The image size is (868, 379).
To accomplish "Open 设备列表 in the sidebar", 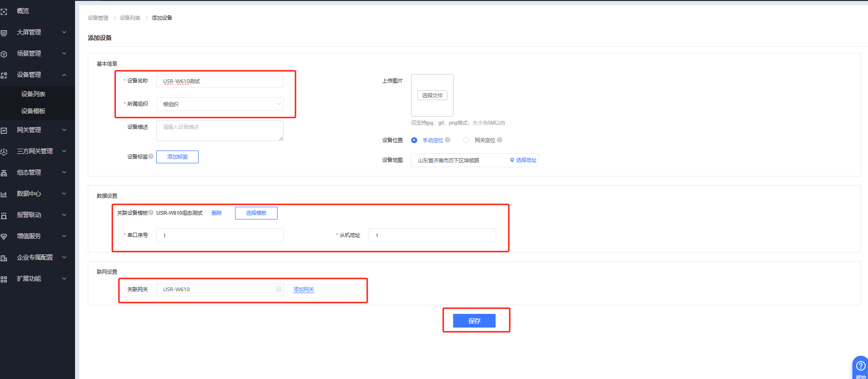I will click(x=33, y=94).
